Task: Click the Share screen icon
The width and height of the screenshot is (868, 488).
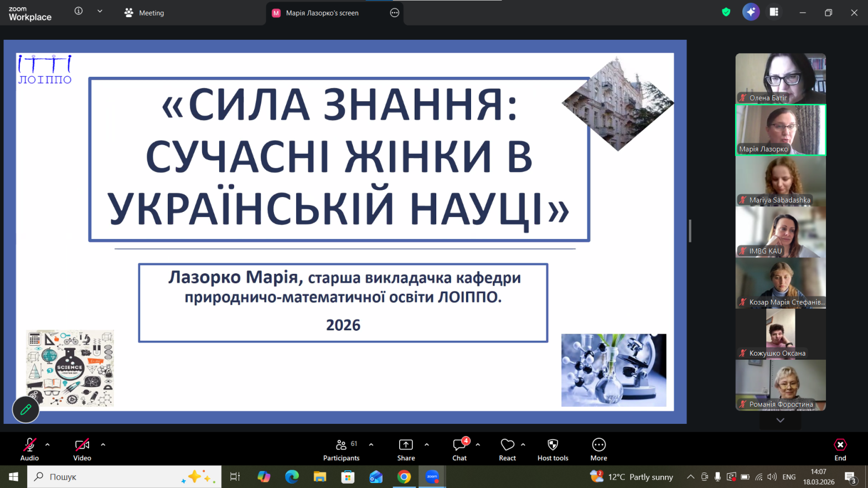Action: point(406,449)
